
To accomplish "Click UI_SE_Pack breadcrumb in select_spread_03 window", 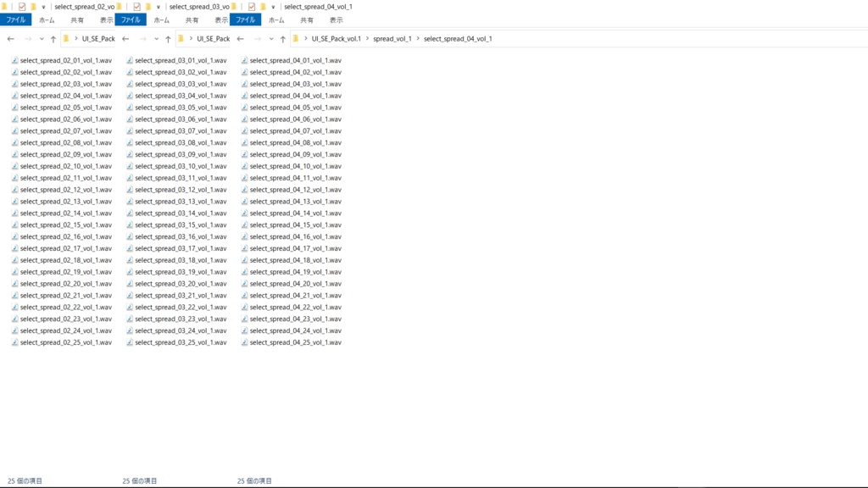I will (x=213, y=39).
